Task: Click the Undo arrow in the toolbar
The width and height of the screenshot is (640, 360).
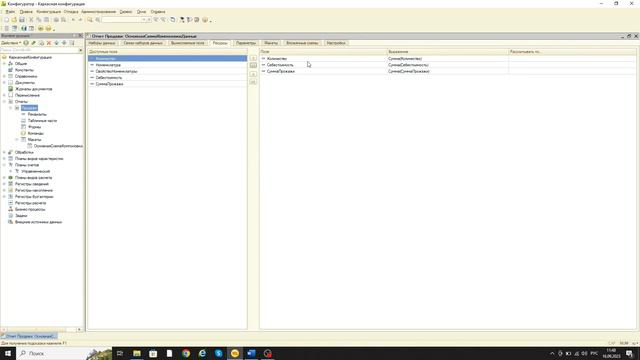Action: tap(73, 20)
